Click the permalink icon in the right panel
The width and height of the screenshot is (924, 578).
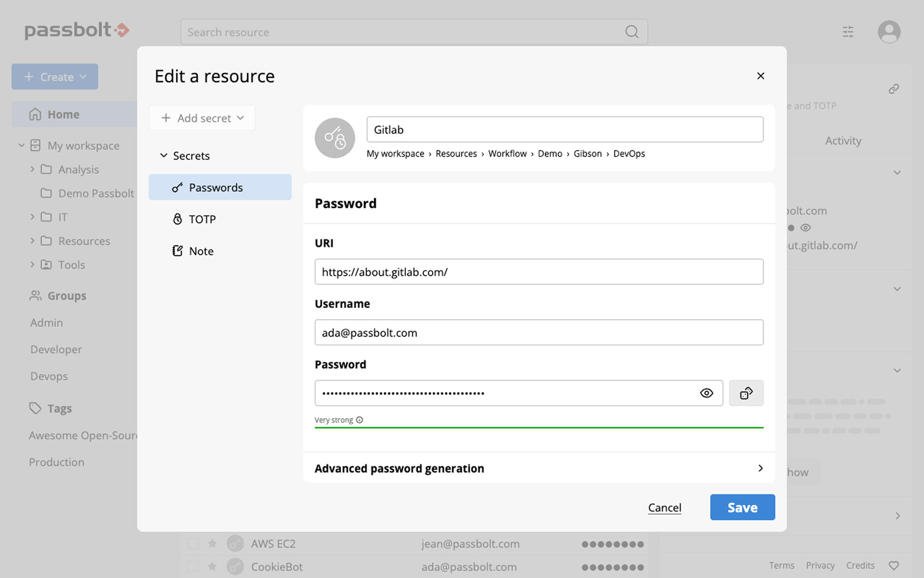(894, 88)
